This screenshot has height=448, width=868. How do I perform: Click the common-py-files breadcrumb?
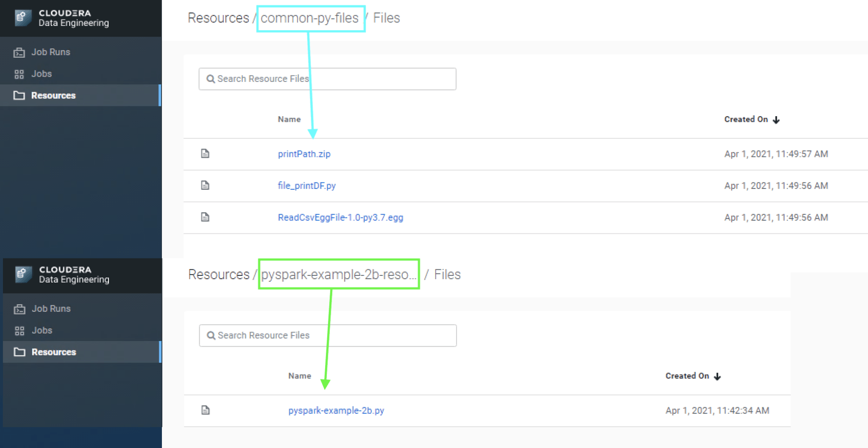pos(309,18)
